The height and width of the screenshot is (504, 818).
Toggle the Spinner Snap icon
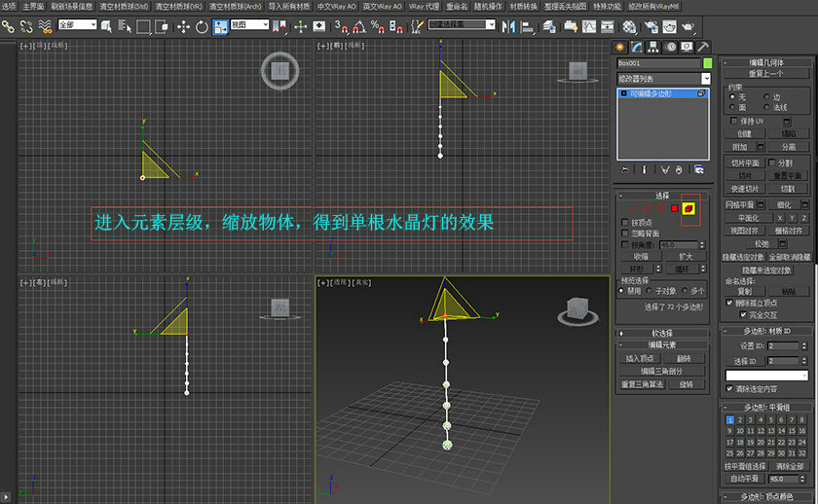click(395, 26)
